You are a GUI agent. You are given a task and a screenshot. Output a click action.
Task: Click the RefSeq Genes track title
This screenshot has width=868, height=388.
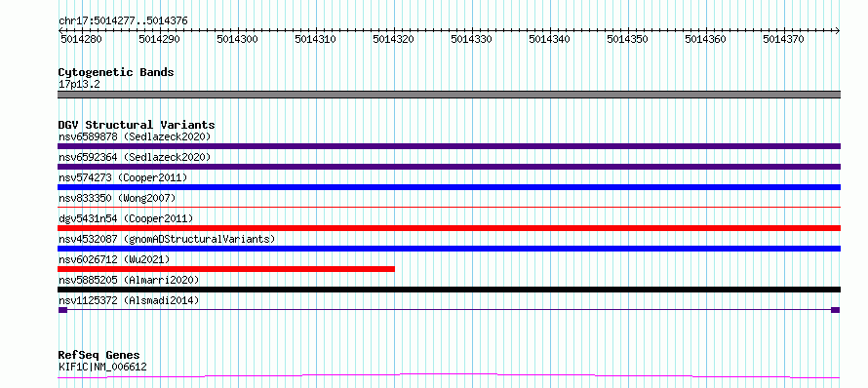tap(99, 356)
